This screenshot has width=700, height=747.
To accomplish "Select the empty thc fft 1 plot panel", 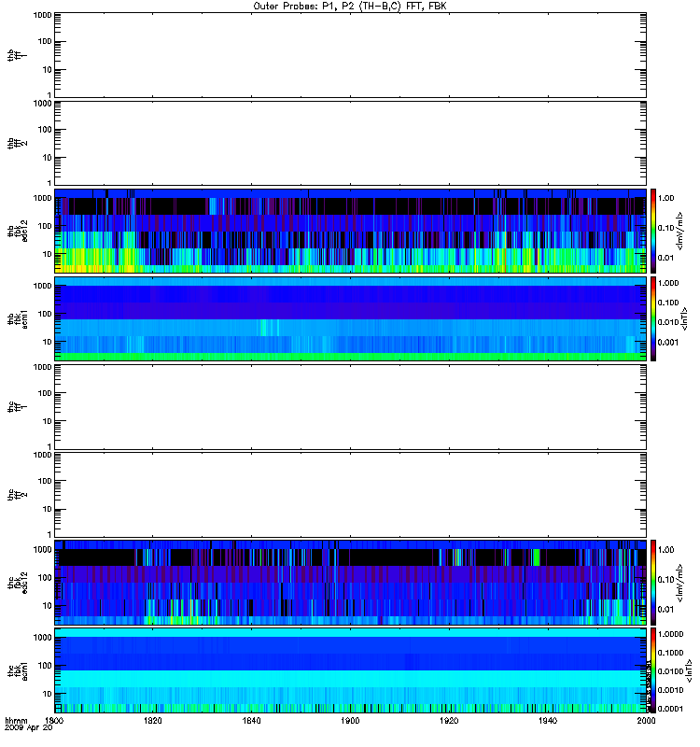I will tap(350, 407).
